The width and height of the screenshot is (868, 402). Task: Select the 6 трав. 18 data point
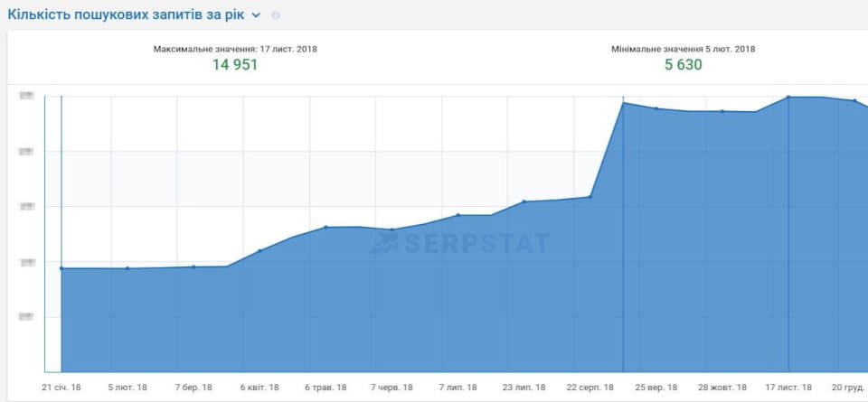326,227
